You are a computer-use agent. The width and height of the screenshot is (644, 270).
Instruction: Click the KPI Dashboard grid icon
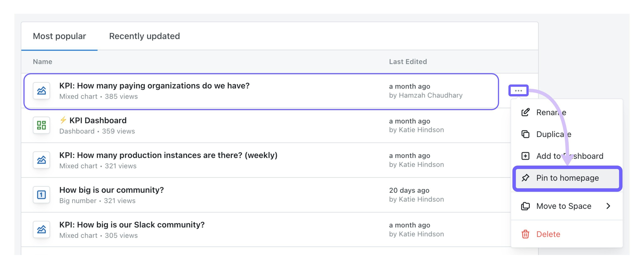click(x=41, y=125)
